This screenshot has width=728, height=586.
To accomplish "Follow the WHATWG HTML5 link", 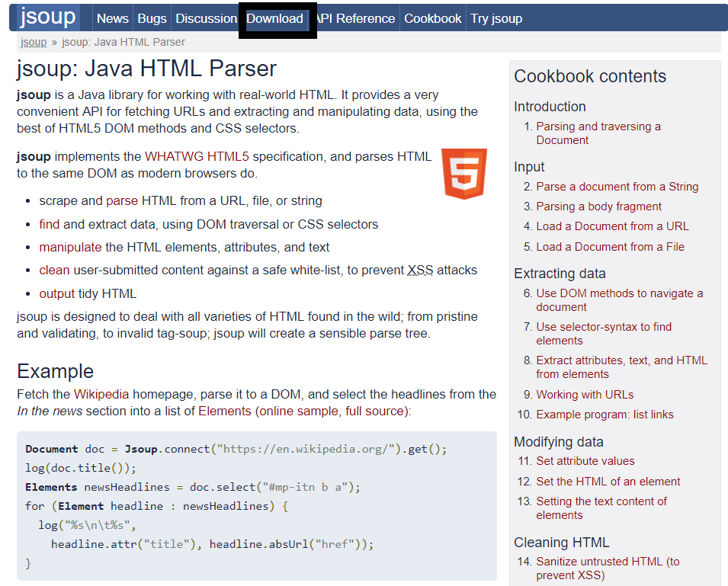I will click(x=197, y=156).
